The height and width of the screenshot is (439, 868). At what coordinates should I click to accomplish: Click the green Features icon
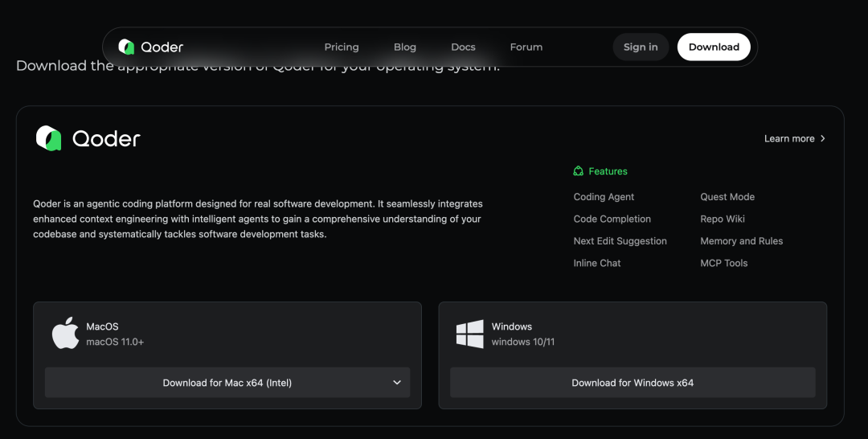(578, 171)
